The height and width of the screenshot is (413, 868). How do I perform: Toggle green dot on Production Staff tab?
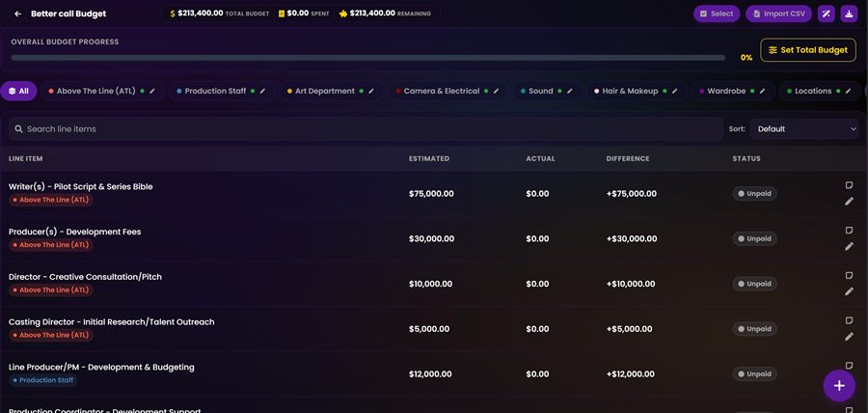coord(253,91)
